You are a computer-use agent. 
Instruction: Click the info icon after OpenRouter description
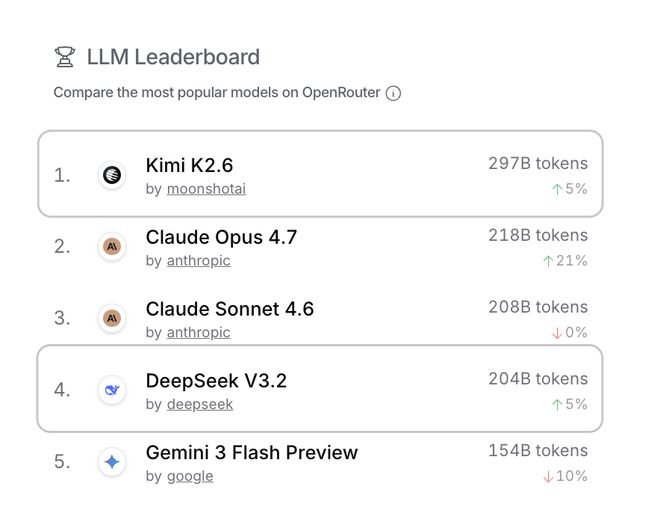[x=394, y=93]
